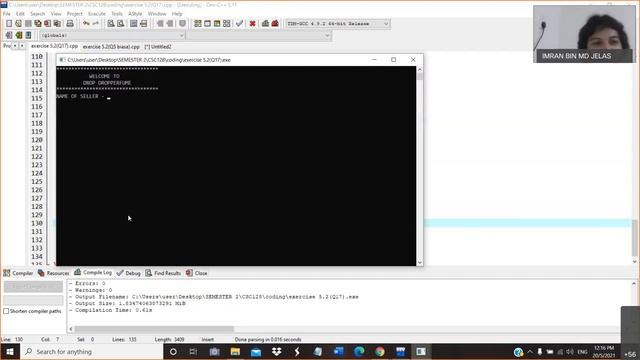The image size is (640, 360).
Task: Show hidden system tray icons
Action: (x=530, y=351)
